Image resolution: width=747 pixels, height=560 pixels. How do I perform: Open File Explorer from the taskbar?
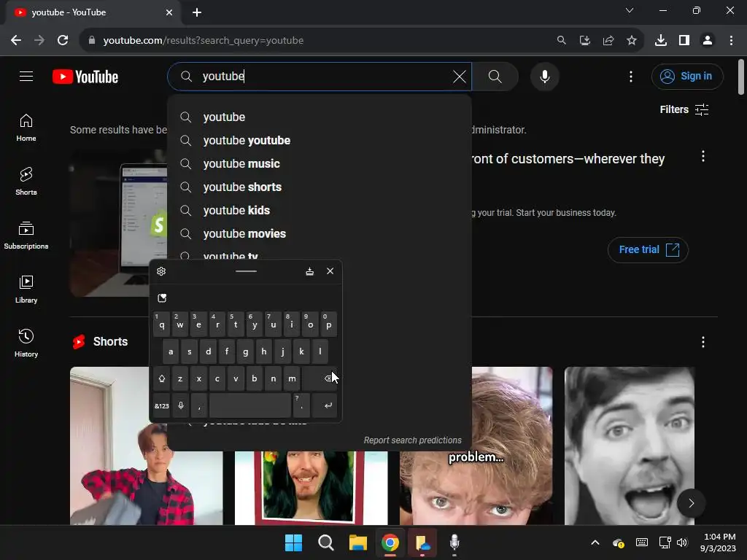tap(357, 542)
